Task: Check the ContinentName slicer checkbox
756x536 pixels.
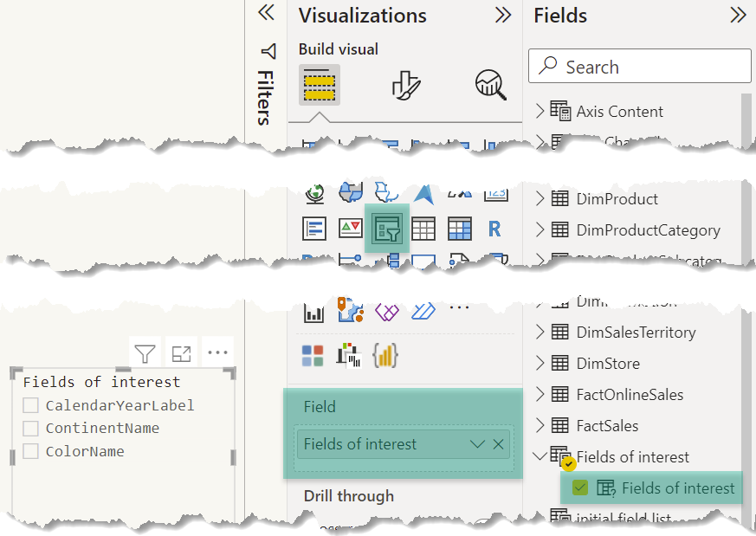Action: 31,428
